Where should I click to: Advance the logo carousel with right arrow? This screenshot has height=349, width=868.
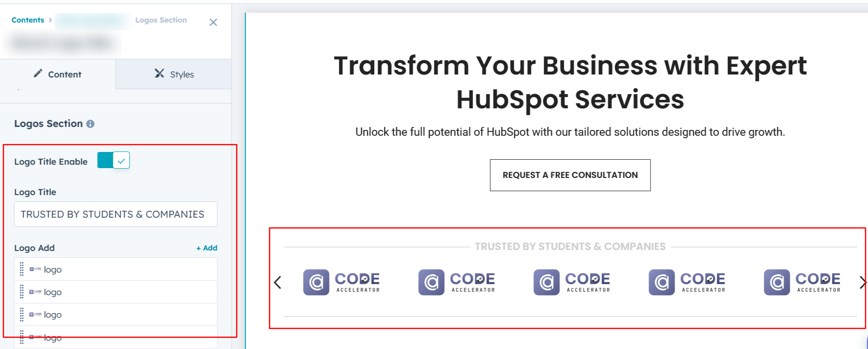862,282
